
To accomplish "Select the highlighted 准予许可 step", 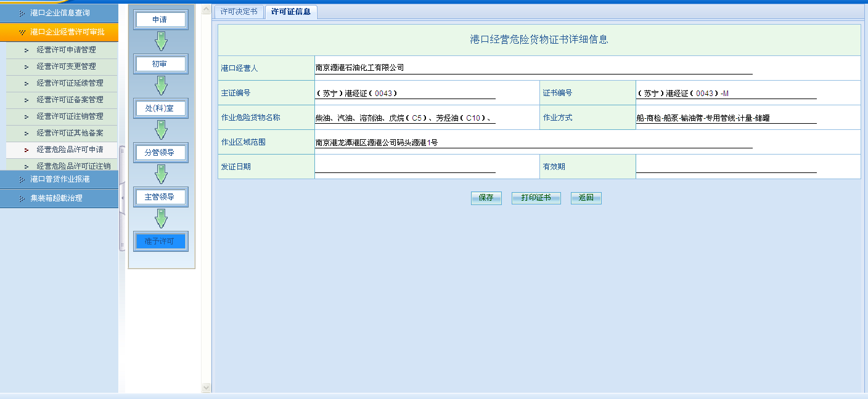I will click(x=160, y=241).
